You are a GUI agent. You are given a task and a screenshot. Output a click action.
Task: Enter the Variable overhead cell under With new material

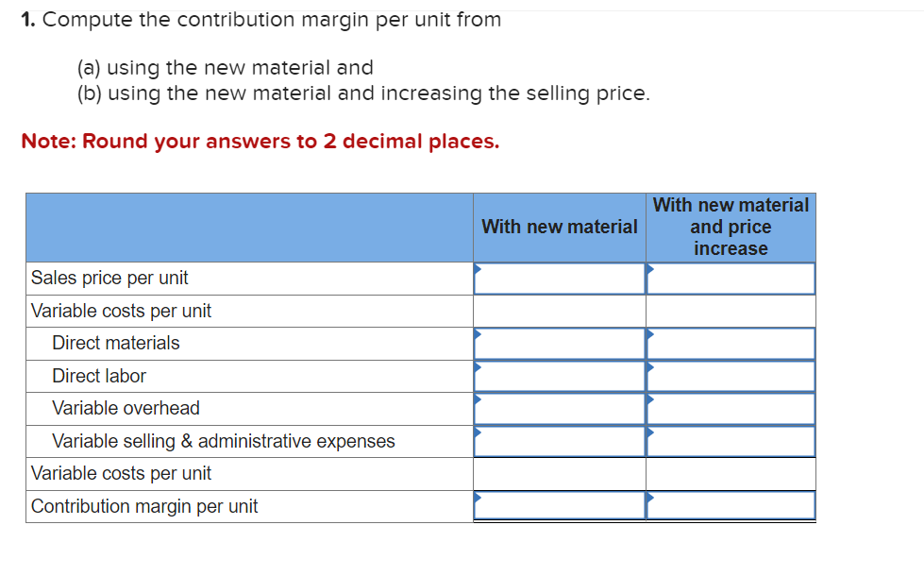click(559, 408)
